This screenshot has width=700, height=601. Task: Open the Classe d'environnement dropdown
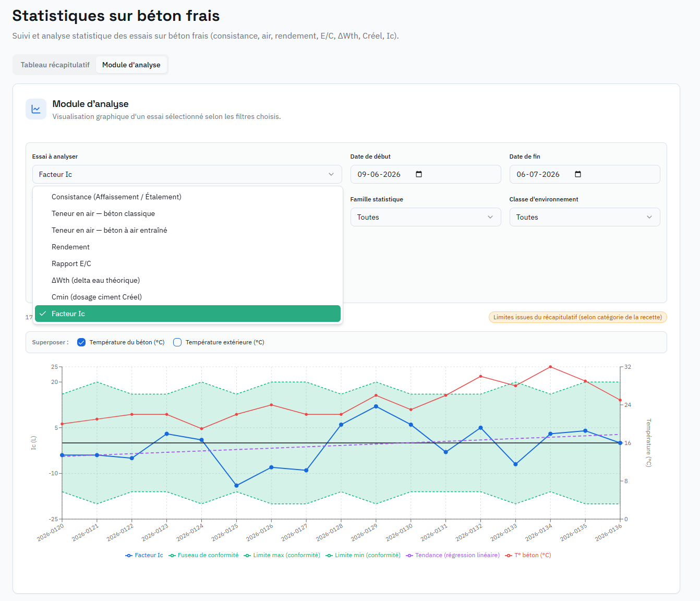click(585, 217)
